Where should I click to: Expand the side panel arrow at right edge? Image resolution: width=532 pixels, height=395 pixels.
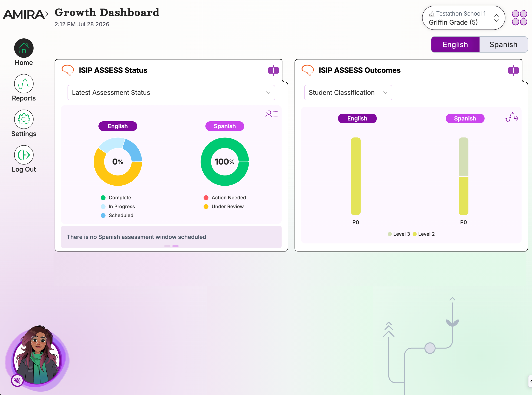point(530,381)
